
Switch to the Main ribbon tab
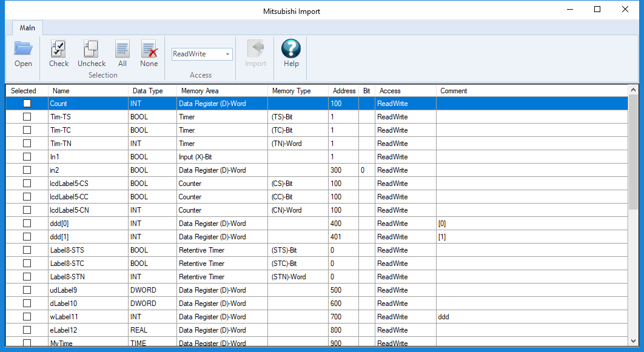click(x=27, y=27)
